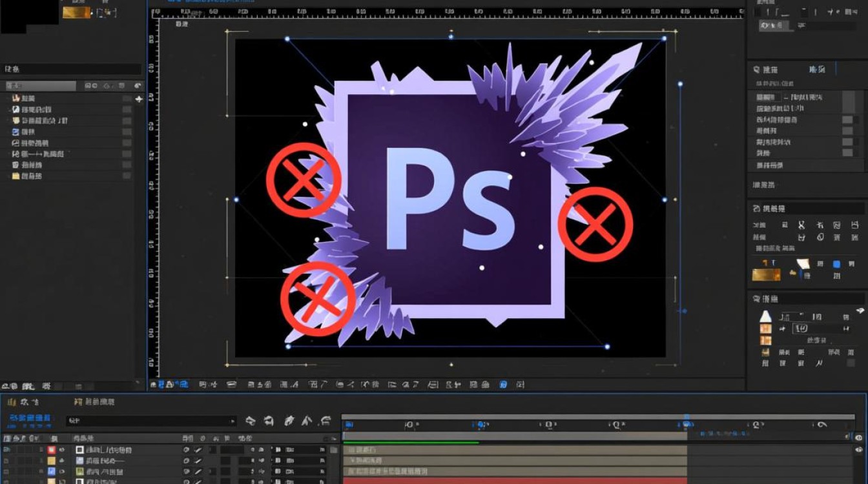Switch to the blue-text tab in the right panel
This screenshot has height=484, width=868.
pos(817,70)
